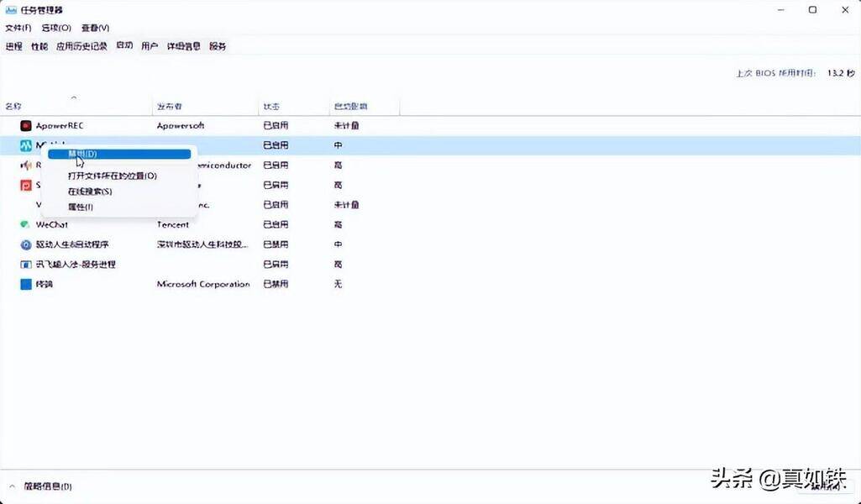Click the blue icon in the highlighted startup row
This screenshot has height=504, width=861.
[26, 145]
